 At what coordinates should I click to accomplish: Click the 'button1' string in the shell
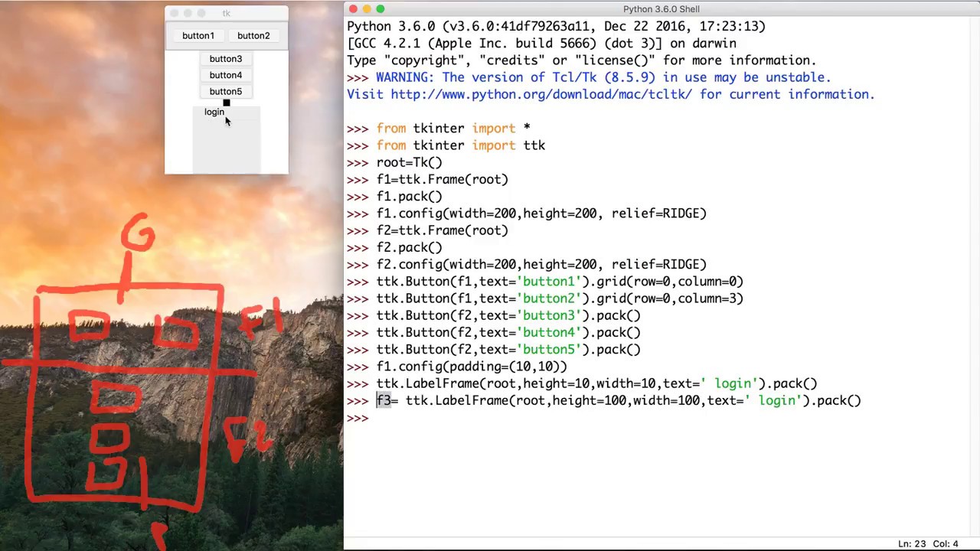click(x=549, y=282)
